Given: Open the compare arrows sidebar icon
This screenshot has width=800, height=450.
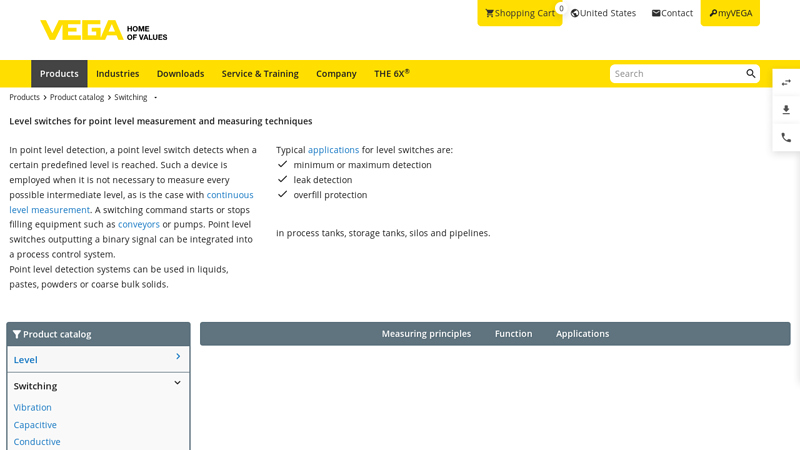Looking at the screenshot, I should click(x=786, y=83).
